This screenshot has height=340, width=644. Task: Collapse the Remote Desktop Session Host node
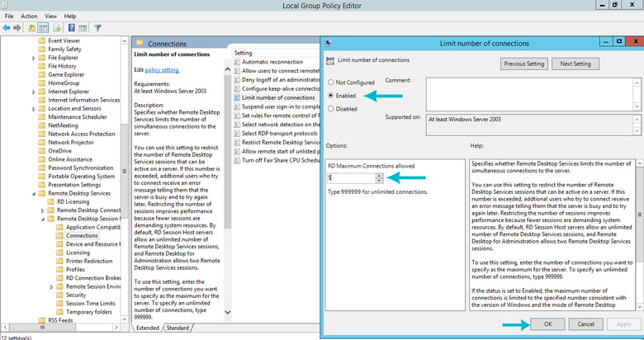(x=43, y=220)
